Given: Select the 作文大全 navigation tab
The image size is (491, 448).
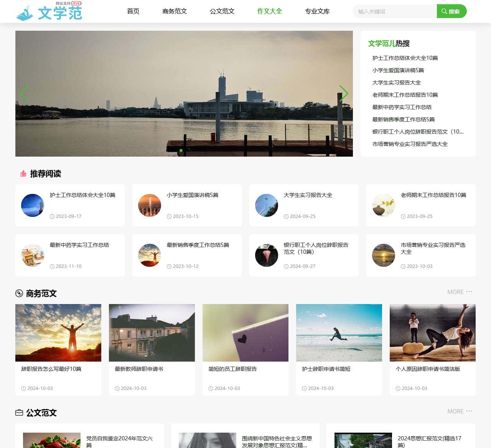Looking at the screenshot, I should [x=269, y=11].
